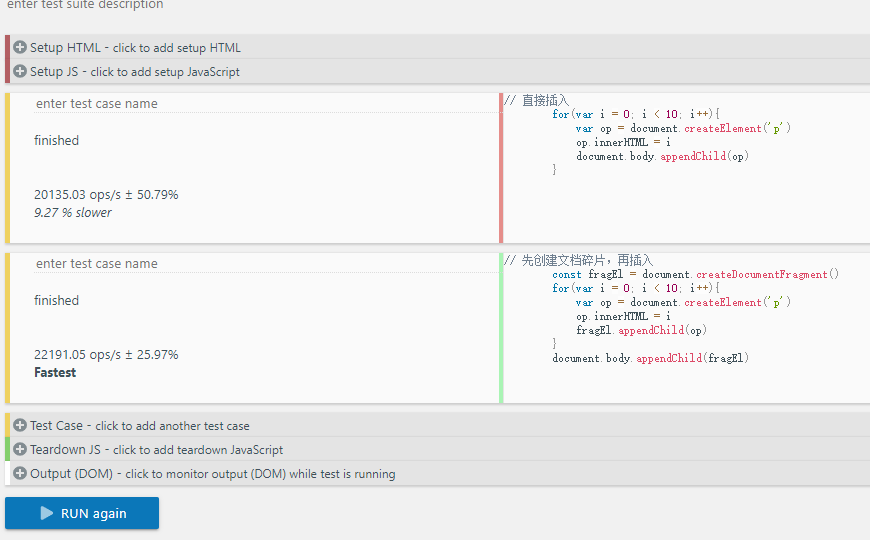
Task: Click first code editor with document.body.appendChild(op)
Action: pos(687,168)
